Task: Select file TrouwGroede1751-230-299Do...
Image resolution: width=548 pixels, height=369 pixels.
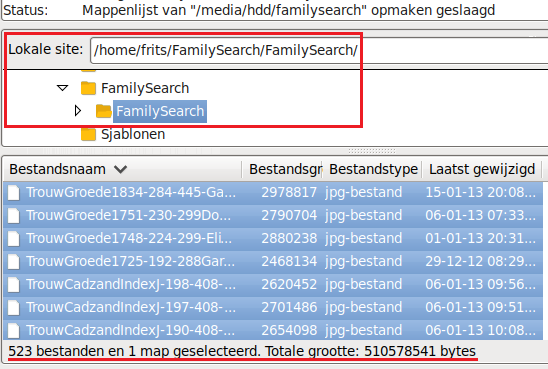Action: 129,216
